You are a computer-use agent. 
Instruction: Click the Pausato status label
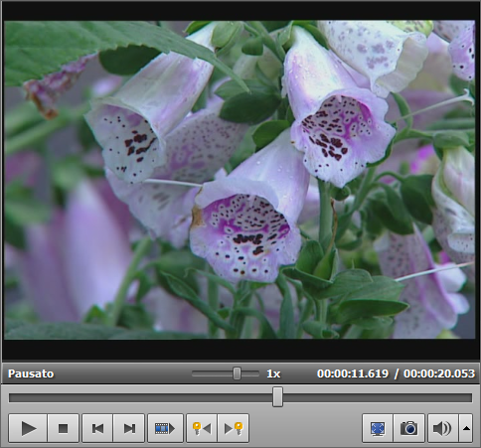(31, 373)
